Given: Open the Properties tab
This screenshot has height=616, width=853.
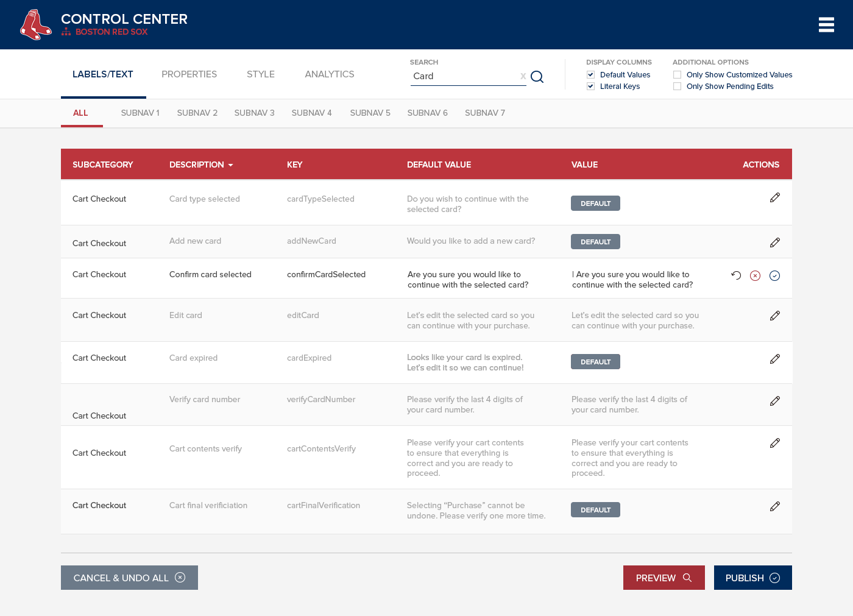Looking at the screenshot, I should [189, 74].
